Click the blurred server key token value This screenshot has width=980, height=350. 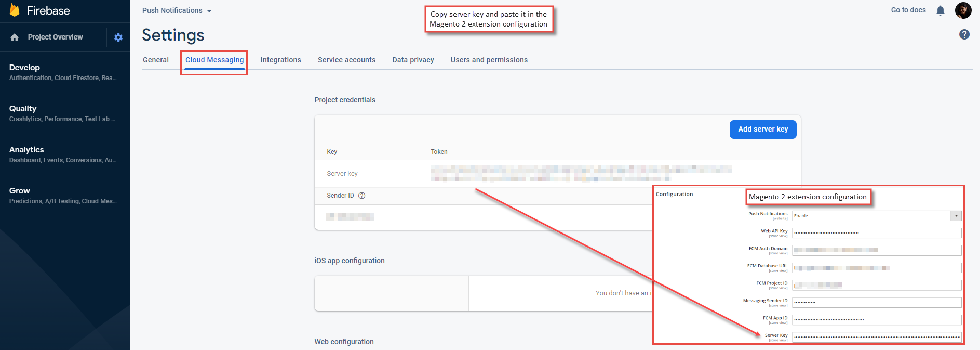[x=581, y=173]
